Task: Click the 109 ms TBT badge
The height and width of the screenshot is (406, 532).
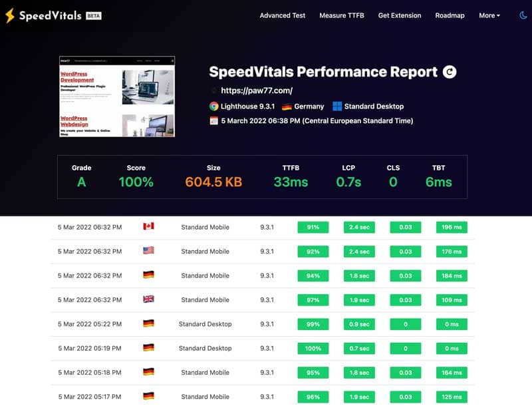Action: (452, 300)
